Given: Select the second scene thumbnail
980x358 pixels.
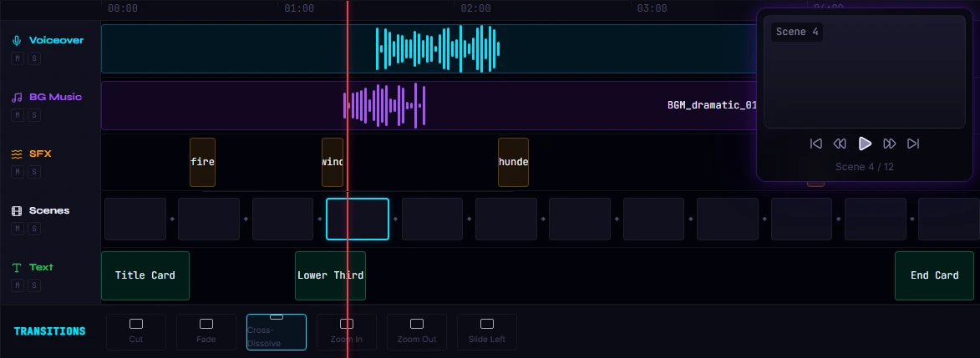Looking at the screenshot, I should tap(209, 219).
